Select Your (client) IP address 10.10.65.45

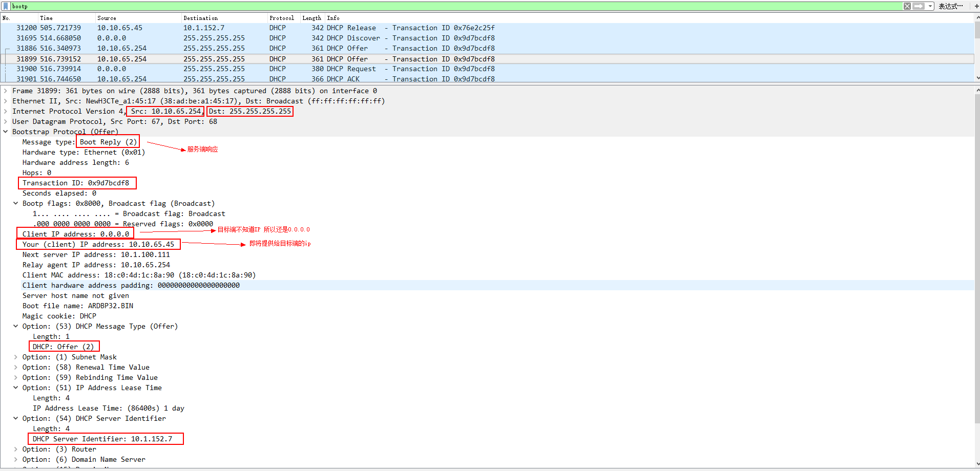pos(98,245)
